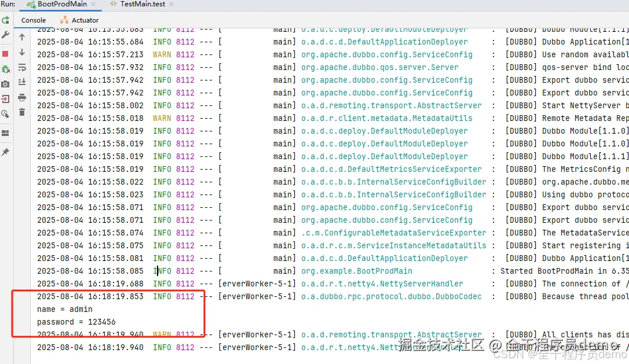
Task: Click the 'Started BootProdMain in' message
Action: [x=564, y=271]
